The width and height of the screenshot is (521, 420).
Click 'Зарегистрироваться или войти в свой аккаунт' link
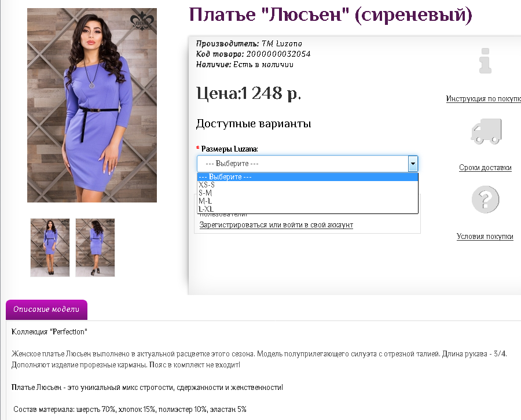click(276, 225)
